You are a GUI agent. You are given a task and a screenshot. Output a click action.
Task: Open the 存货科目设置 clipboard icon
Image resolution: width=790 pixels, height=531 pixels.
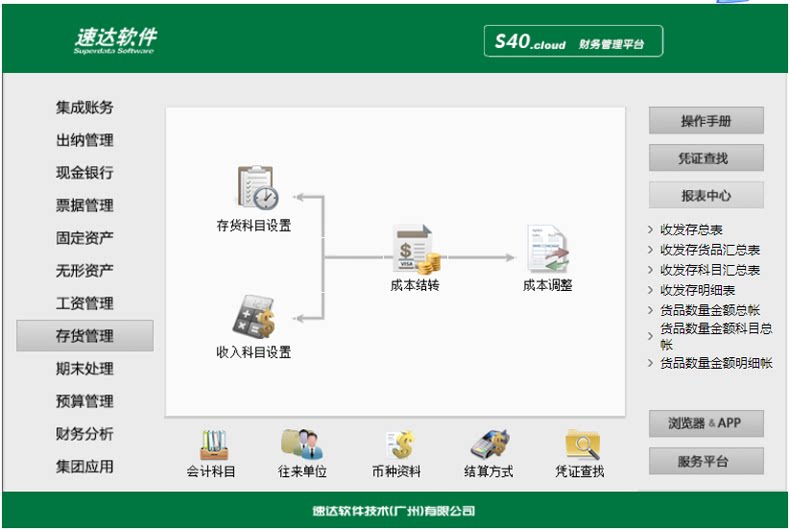[257, 187]
